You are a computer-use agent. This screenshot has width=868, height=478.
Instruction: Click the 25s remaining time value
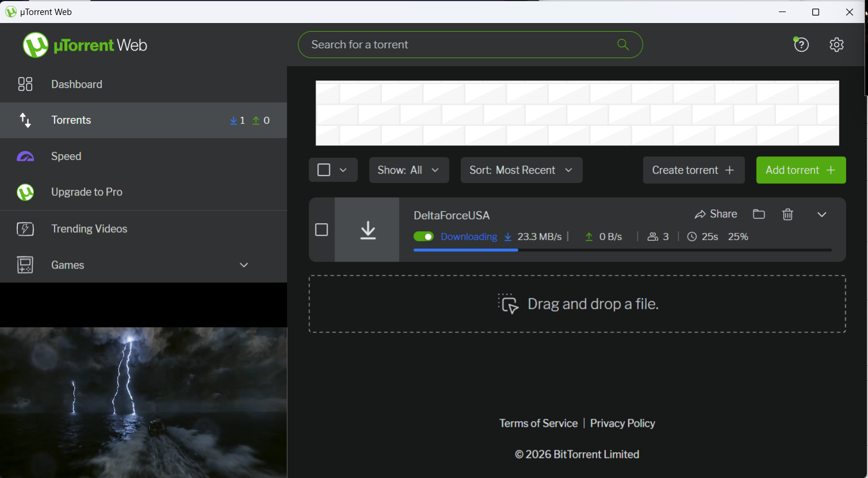(x=710, y=236)
